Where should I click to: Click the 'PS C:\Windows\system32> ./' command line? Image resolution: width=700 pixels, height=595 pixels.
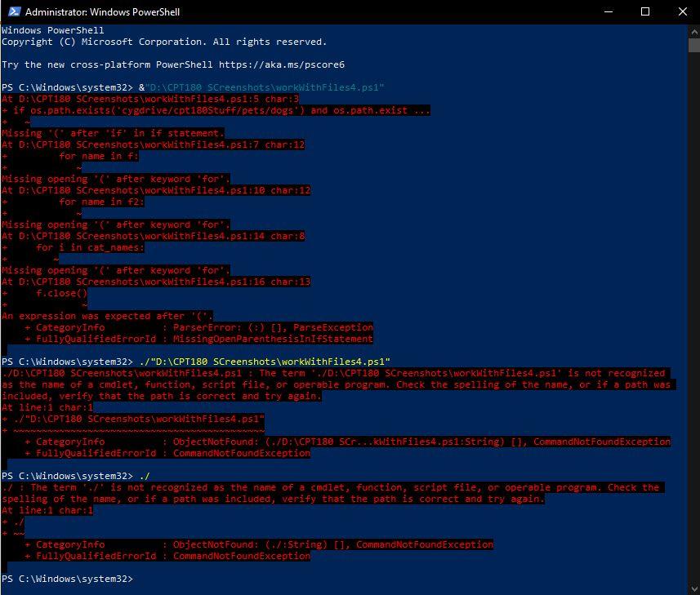(x=75, y=476)
